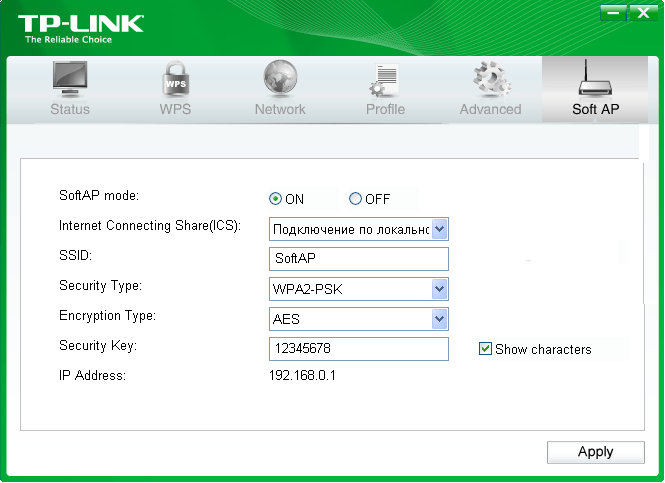Switch to the Status tab label

70,109
